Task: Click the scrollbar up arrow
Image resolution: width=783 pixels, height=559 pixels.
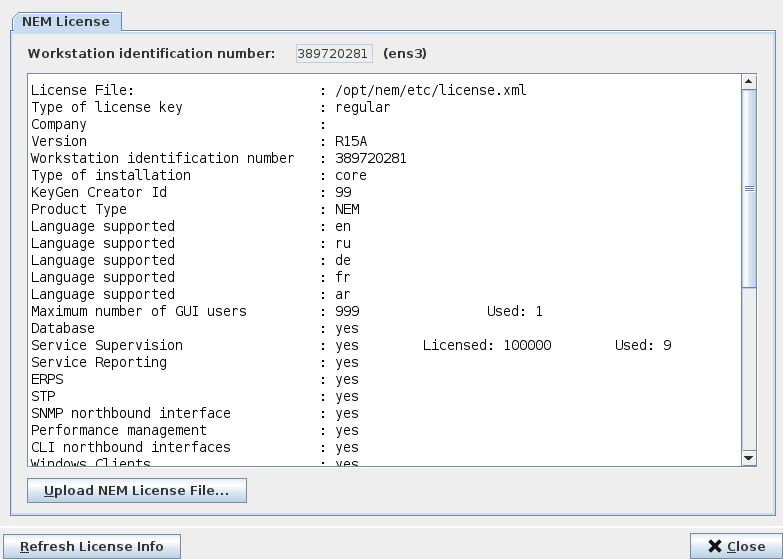Action: 749,81
